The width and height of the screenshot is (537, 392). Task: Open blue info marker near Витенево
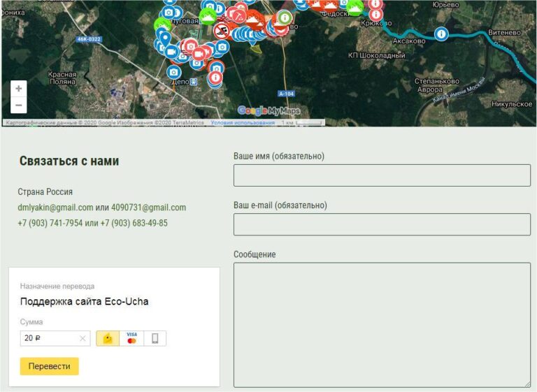pyautogui.click(x=441, y=34)
